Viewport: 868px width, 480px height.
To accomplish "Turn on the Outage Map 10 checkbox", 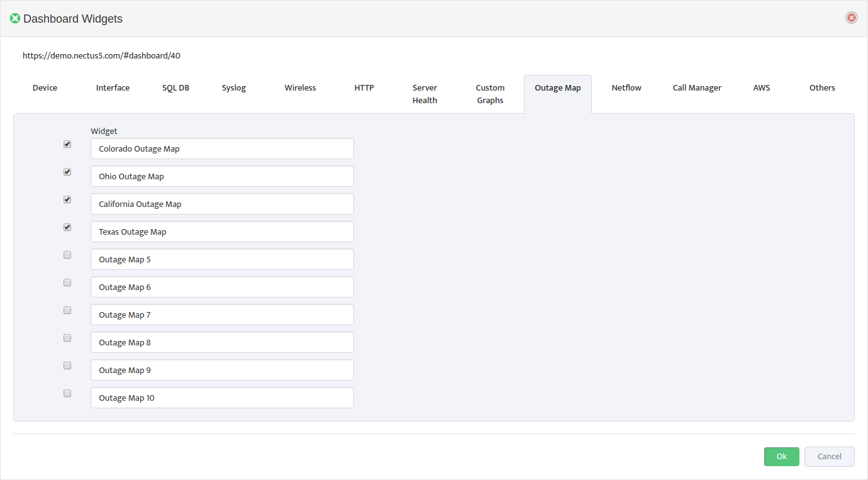I will pos(67,393).
